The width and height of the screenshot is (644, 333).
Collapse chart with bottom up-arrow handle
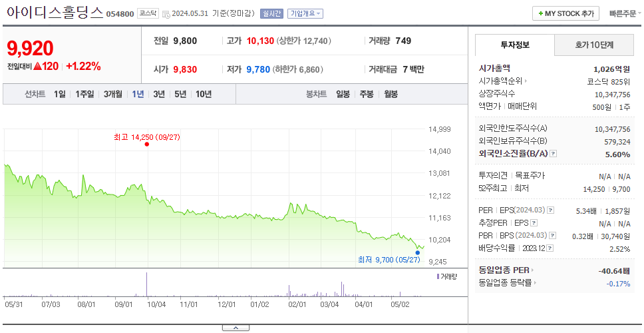(236, 328)
